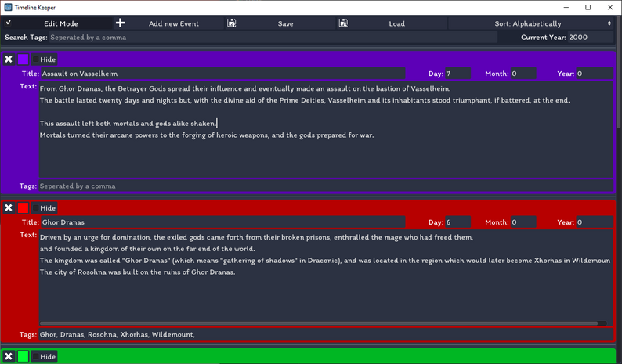Click the horizontal scrollbar in Ghor Dranas text

pos(319,323)
